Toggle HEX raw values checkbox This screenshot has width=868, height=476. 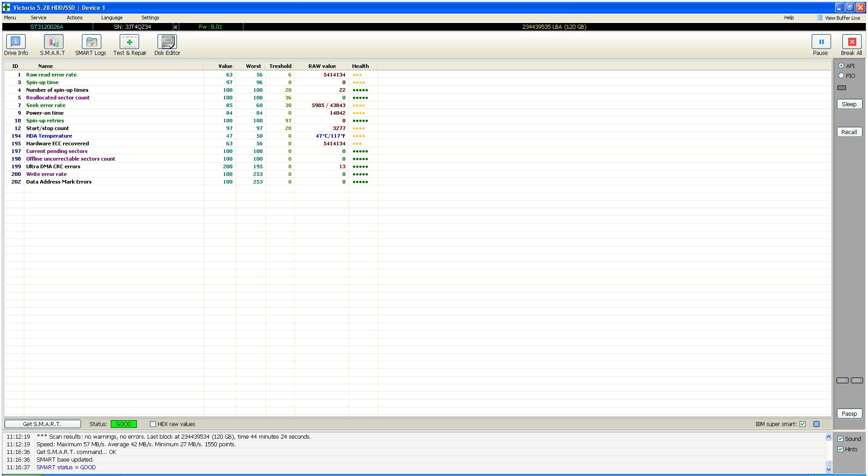(153, 424)
